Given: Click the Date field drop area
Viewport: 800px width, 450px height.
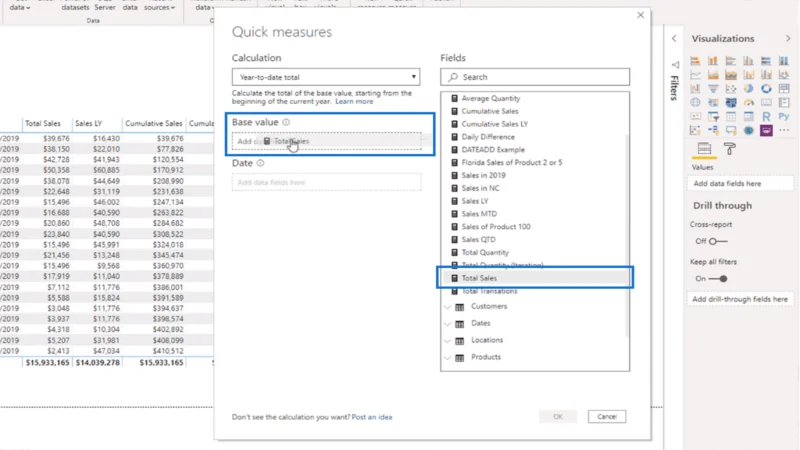Looking at the screenshot, I should tap(327, 182).
